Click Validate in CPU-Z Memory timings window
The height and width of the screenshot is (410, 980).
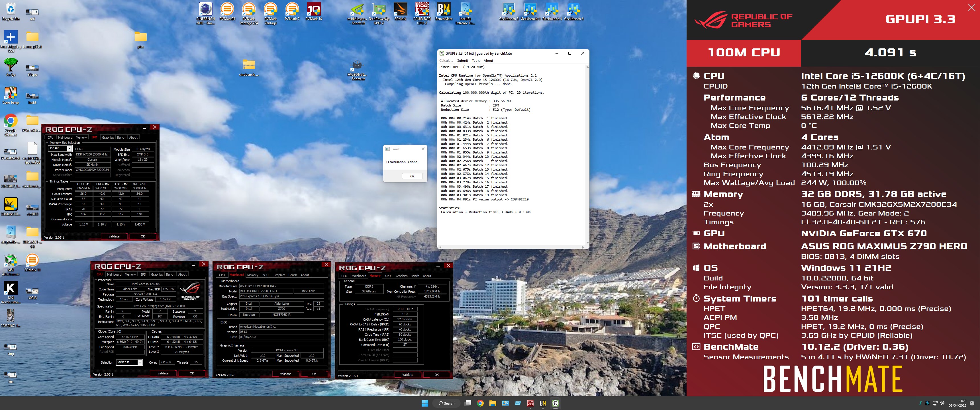point(407,375)
